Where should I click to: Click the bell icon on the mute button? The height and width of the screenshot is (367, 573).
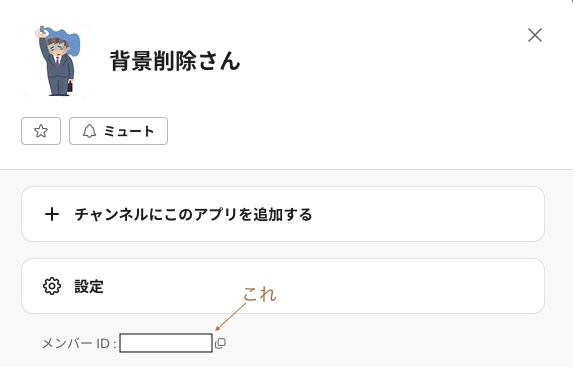(89, 131)
